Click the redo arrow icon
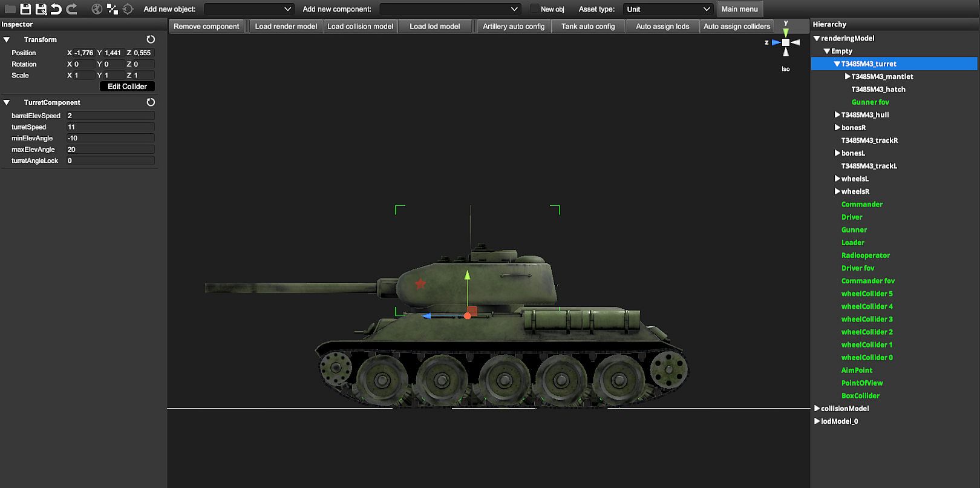 coord(71,9)
